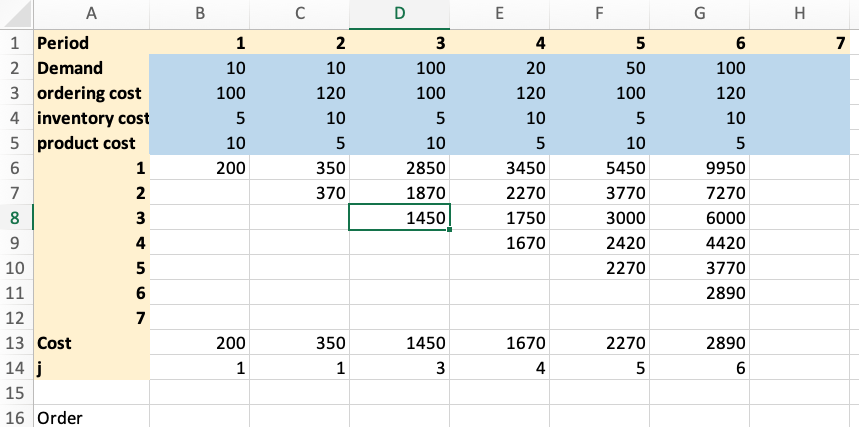Click cell with value 4420
The width and height of the screenshot is (859, 427).
pyautogui.click(x=700, y=243)
